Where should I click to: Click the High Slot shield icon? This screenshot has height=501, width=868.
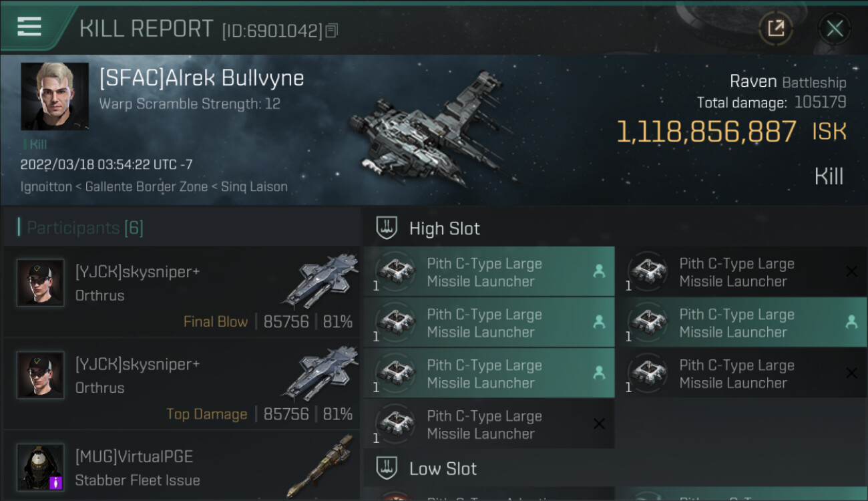pyautogui.click(x=387, y=228)
